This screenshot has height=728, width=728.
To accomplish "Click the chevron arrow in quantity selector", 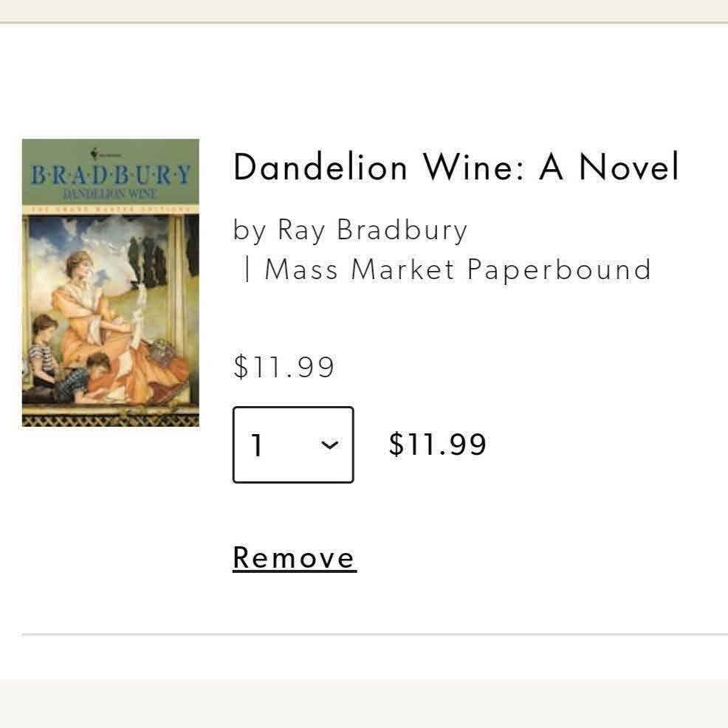I will (x=330, y=444).
